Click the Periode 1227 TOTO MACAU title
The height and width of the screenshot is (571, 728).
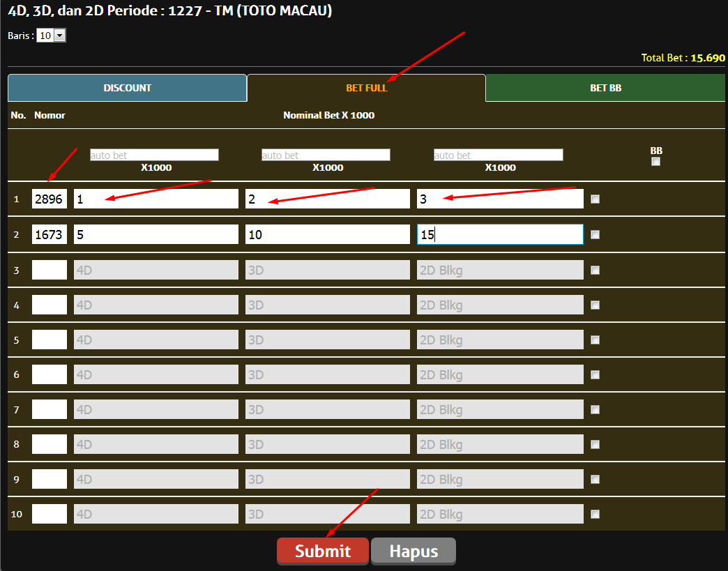pyautogui.click(x=170, y=10)
